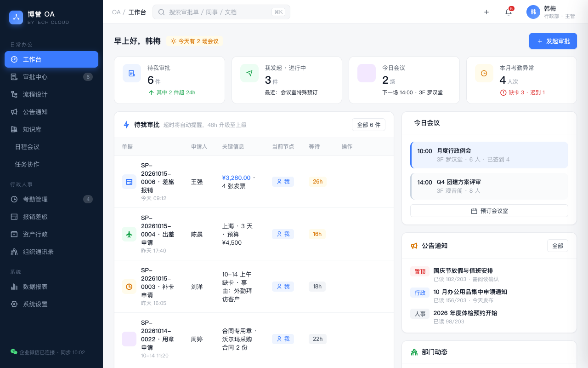Click the plus icon in top bar

point(486,12)
